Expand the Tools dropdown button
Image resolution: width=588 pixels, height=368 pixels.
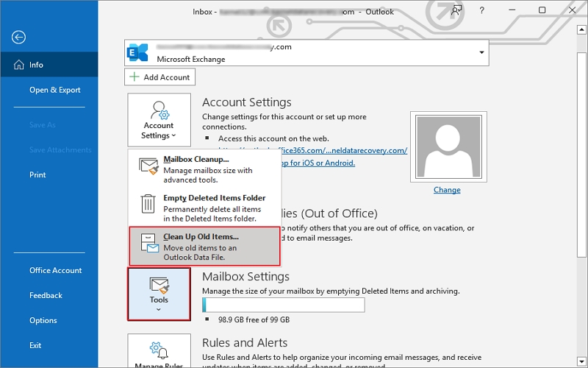click(x=159, y=294)
